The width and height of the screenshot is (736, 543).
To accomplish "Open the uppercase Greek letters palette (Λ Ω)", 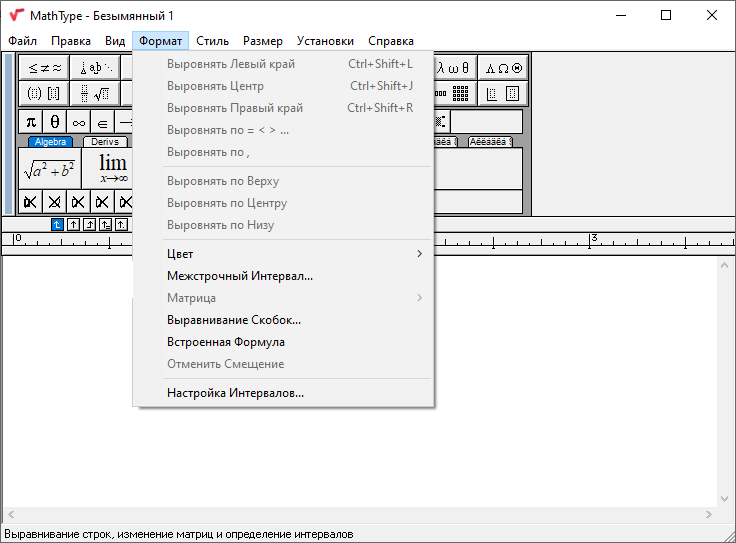I will pyautogui.click(x=503, y=68).
